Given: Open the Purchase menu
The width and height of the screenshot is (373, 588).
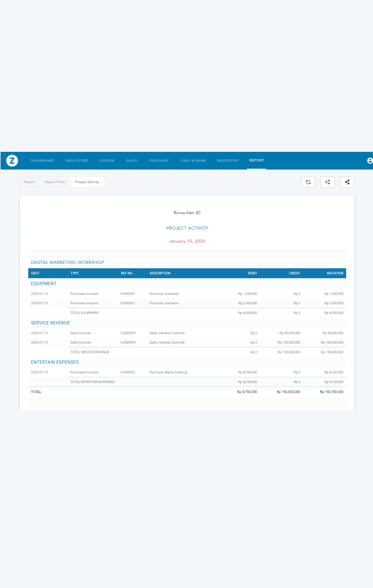Looking at the screenshot, I should pos(159,161).
